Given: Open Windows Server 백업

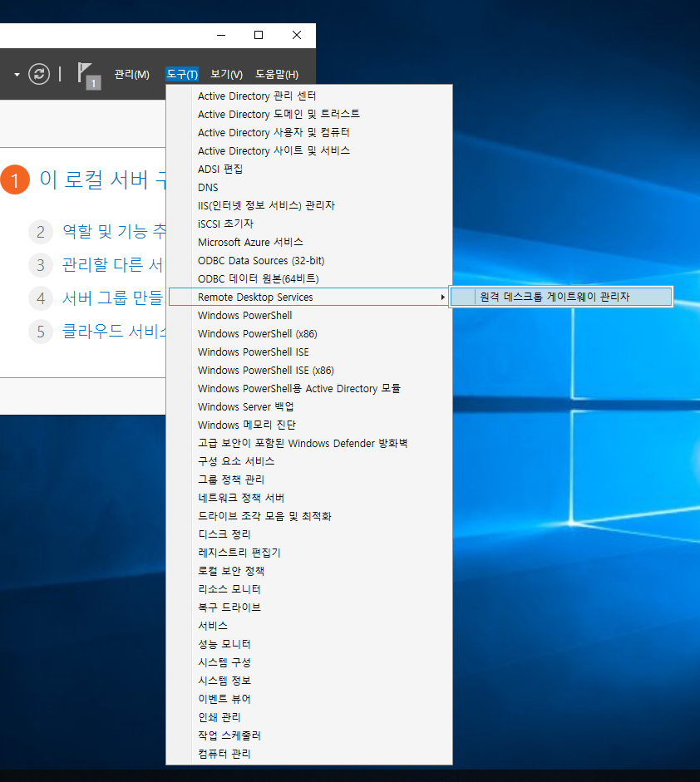Looking at the screenshot, I should (310, 407).
